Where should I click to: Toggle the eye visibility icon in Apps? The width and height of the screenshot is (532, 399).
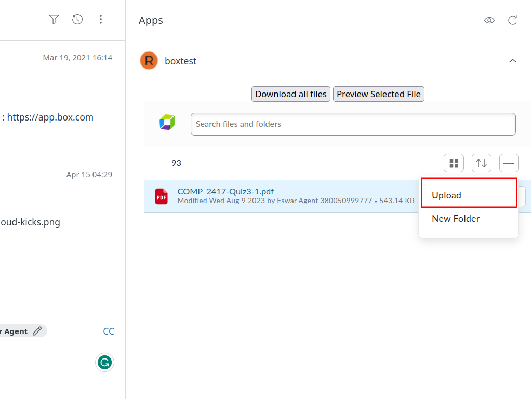tap(489, 20)
